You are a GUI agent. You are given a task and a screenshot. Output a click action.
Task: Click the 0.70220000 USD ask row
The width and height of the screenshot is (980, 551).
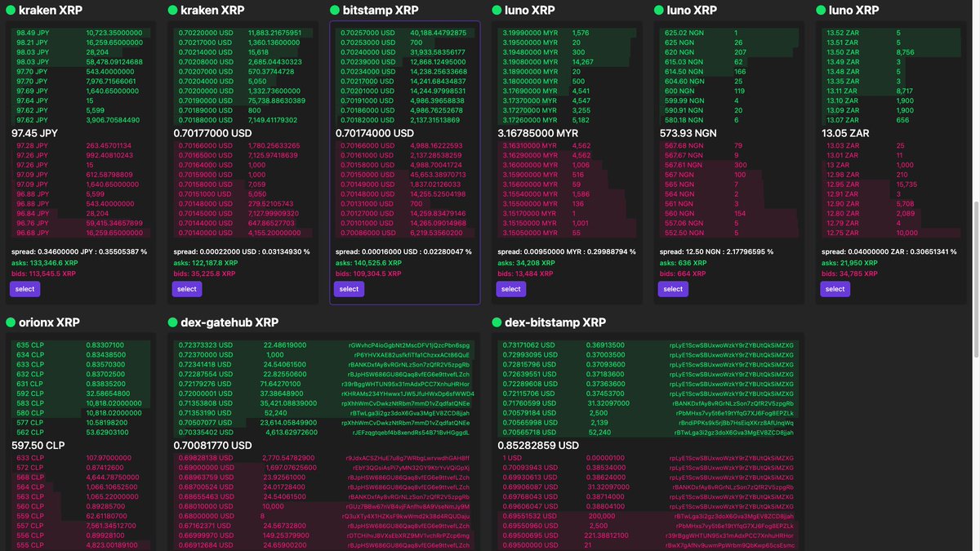242,33
